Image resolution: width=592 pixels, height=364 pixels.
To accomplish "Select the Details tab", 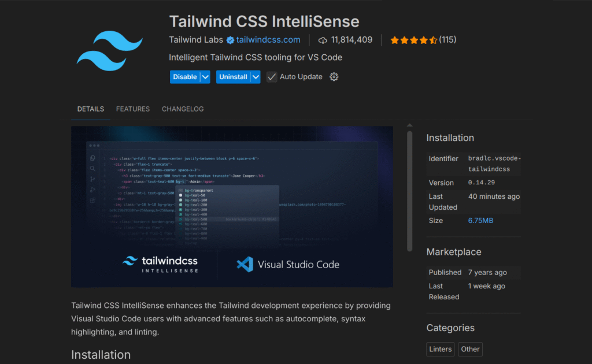I will (x=91, y=109).
